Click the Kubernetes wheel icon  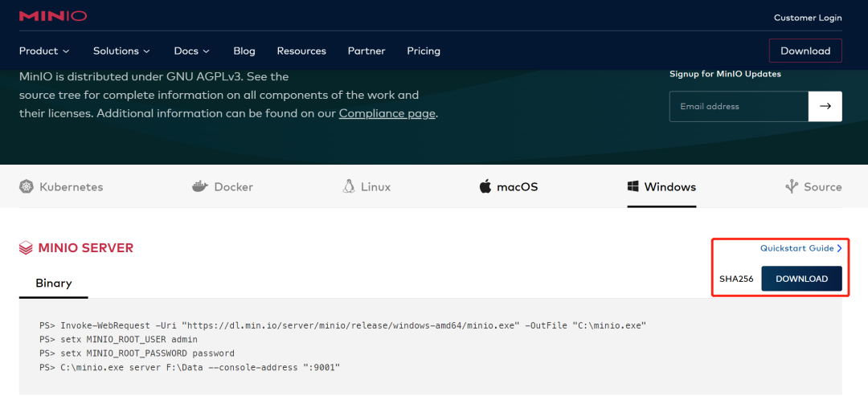(x=26, y=187)
